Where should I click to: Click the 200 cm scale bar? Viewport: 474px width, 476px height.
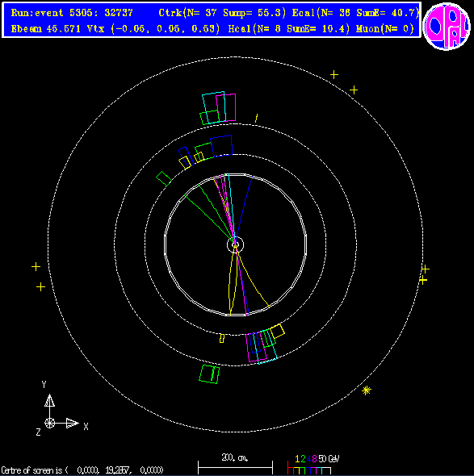click(x=235, y=467)
